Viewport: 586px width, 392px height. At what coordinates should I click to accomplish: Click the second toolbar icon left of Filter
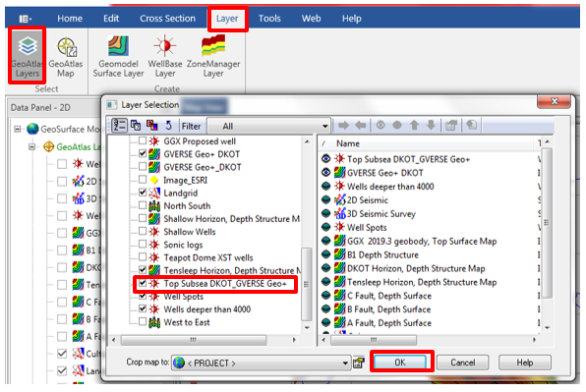tap(136, 126)
